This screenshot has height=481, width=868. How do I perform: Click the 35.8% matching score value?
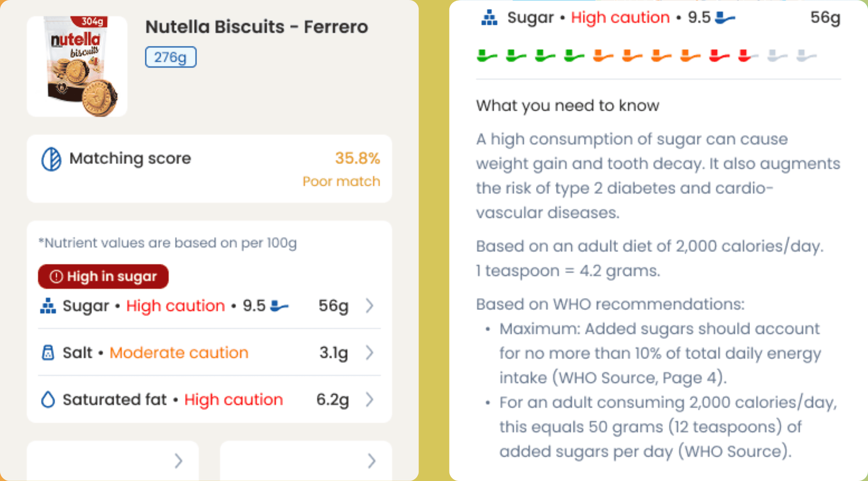[357, 158]
